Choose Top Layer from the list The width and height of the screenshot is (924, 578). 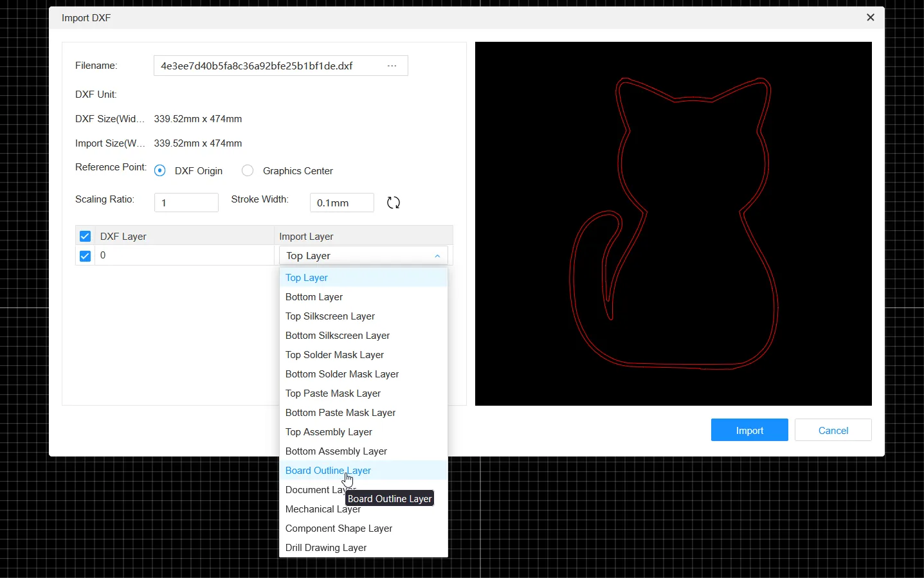(364, 278)
